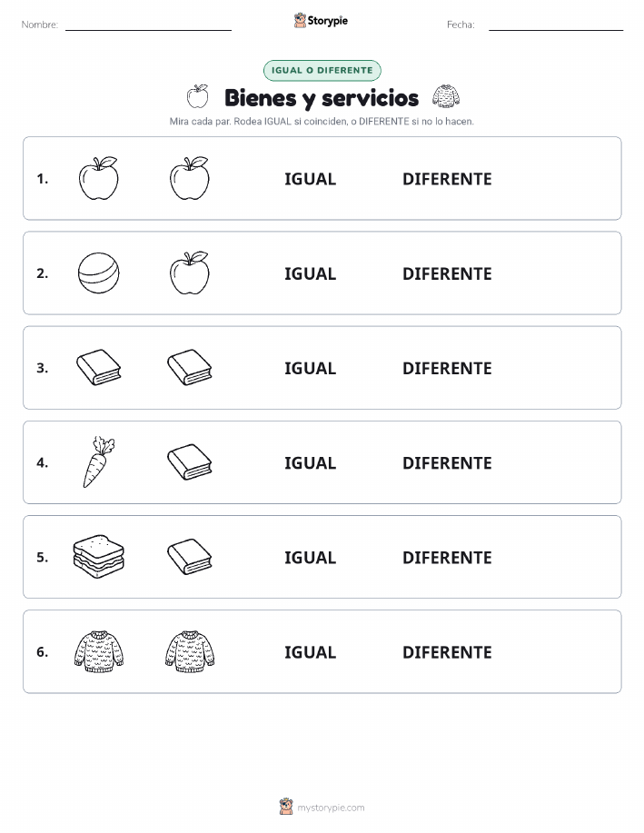
Task: Click the apple icon in row 2
Action: click(x=189, y=273)
